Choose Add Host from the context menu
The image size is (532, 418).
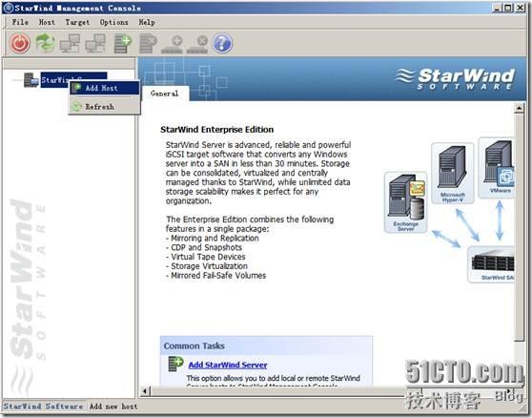point(105,89)
